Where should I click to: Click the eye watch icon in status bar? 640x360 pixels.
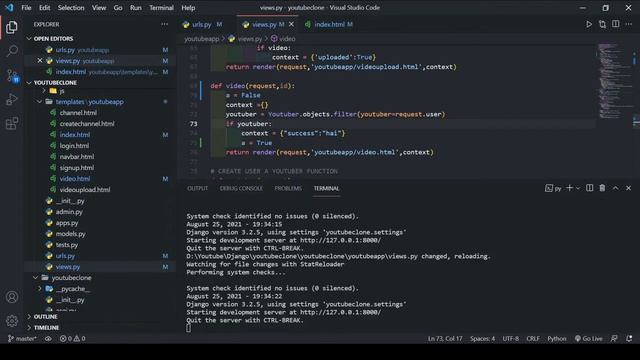pos(48,338)
